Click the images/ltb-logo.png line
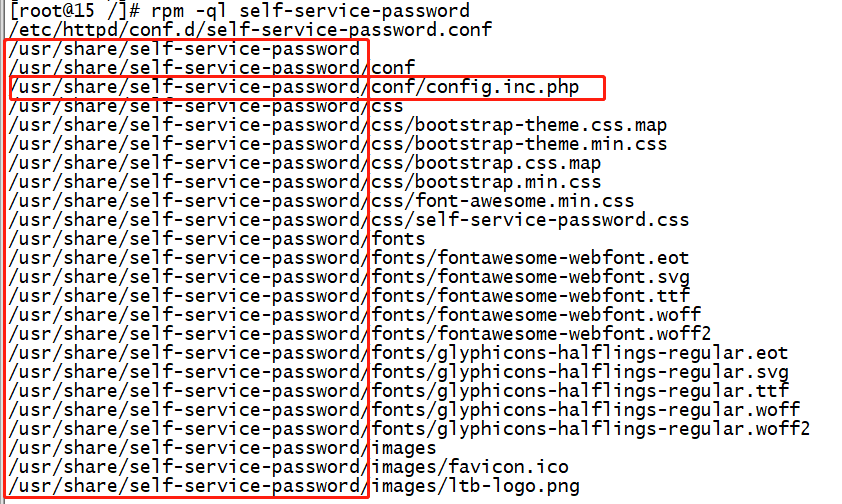The width and height of the screenshot is (842, 504). pyautogui.click(x=294, y=487)
